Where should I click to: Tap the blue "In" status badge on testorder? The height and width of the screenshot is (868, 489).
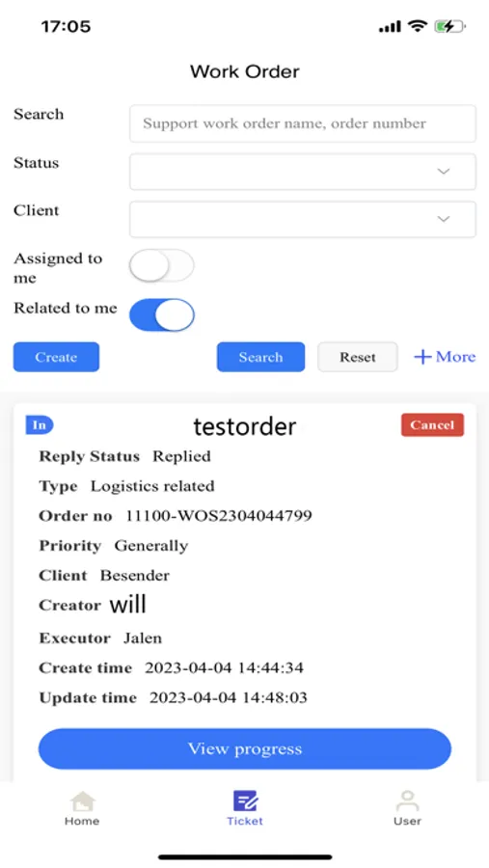click(x=40, y=425)
